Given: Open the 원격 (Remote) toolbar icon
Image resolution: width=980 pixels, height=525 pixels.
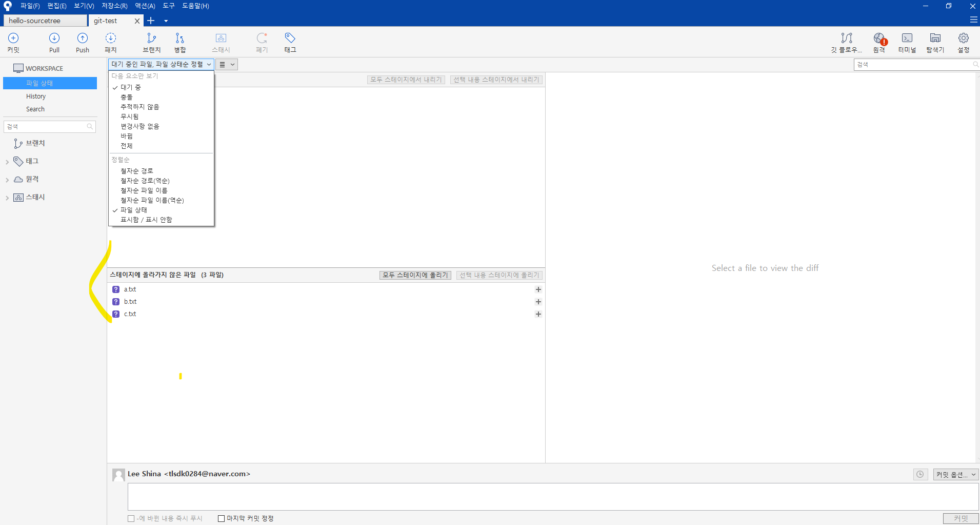Looking at the screenshot, I should tap(879, 43).
